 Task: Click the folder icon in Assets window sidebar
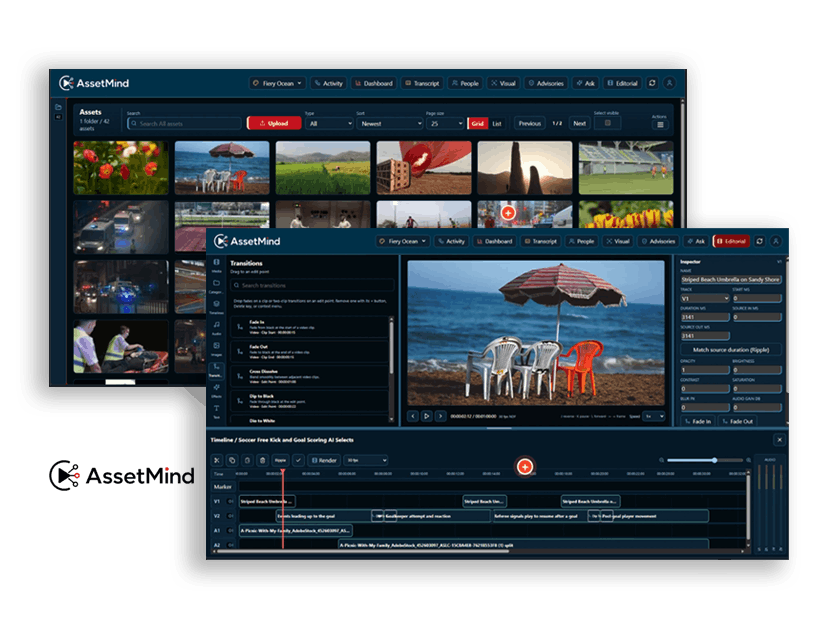[x=58, y=107]
